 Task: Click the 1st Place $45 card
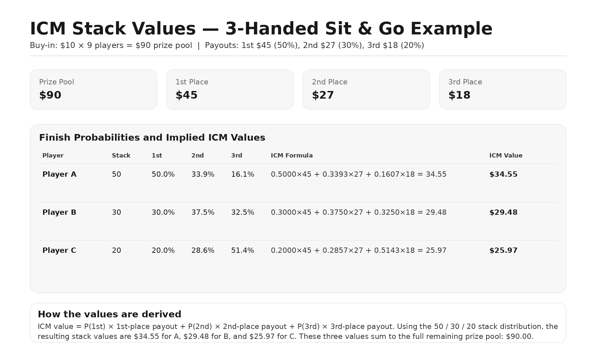pos(230,89)
